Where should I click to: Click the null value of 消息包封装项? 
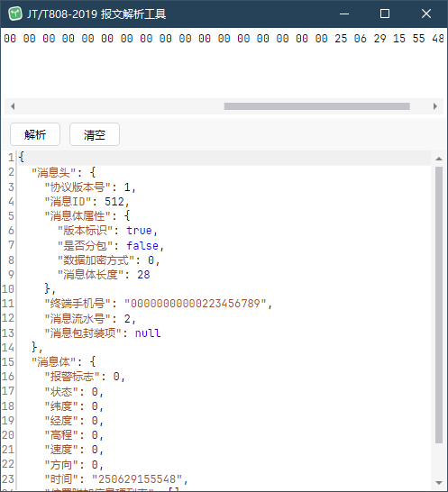tap(148, 333)
